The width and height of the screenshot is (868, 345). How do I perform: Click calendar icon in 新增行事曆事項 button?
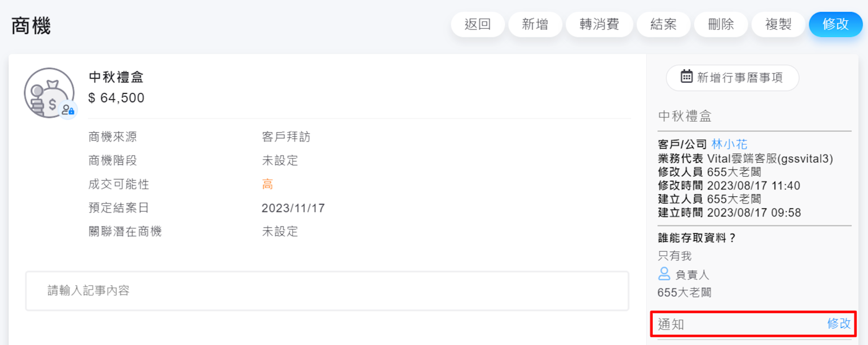click(686, 76)
